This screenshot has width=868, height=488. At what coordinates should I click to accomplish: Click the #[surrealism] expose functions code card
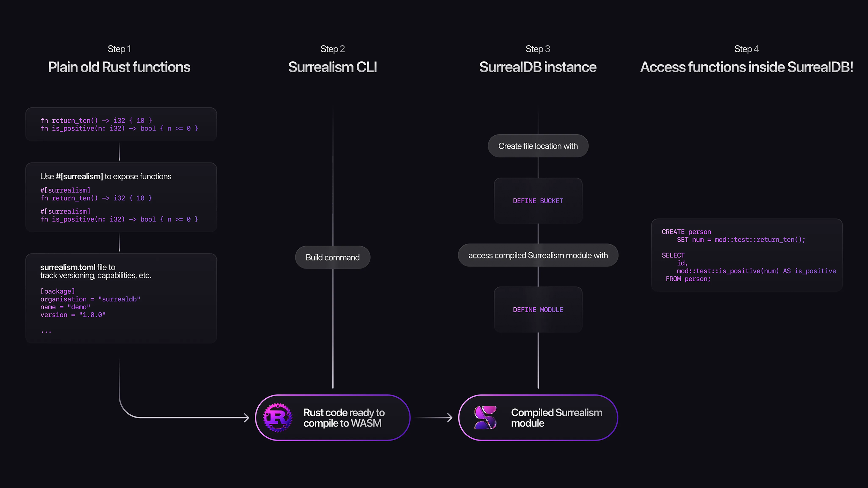point(121,197)
